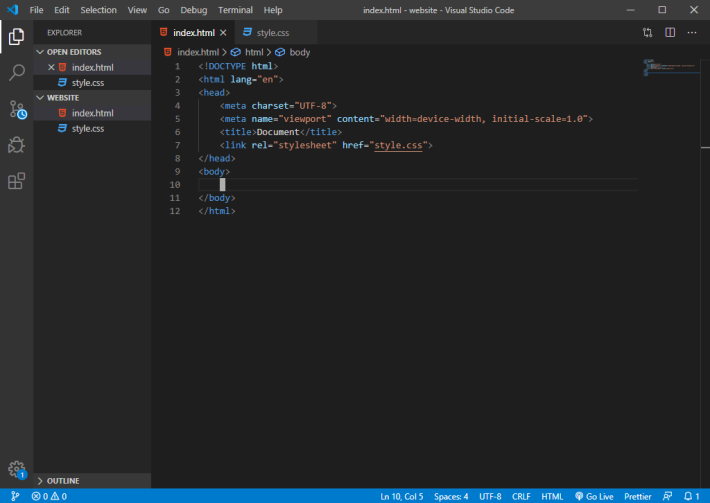Open the Extensions view icon
Image resolution: width=710 pixels, height=503 pixels.
[16, 181]
